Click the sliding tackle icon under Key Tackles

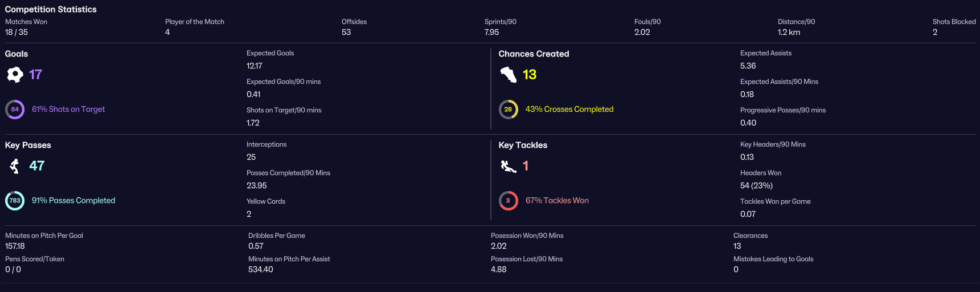(x=508, y=166)
